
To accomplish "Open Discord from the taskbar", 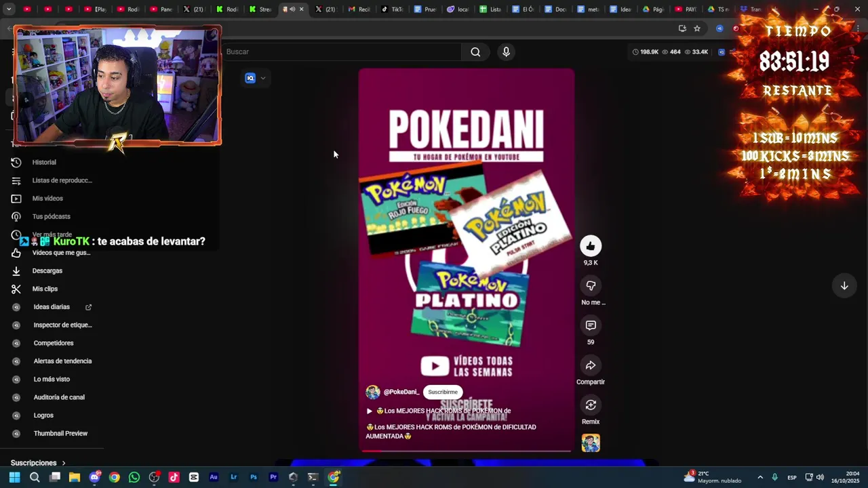I will pyautogui.click(x=94, y=477).
